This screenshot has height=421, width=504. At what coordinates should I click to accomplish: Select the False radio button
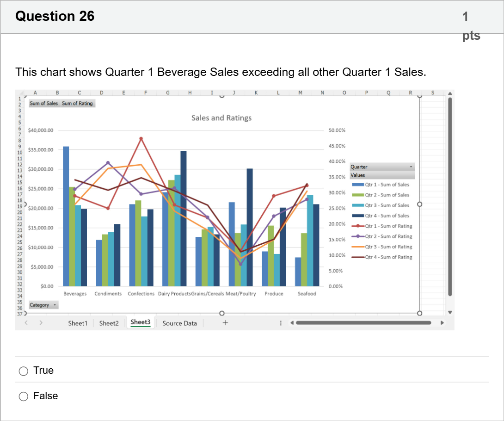[x=24, y=396]
